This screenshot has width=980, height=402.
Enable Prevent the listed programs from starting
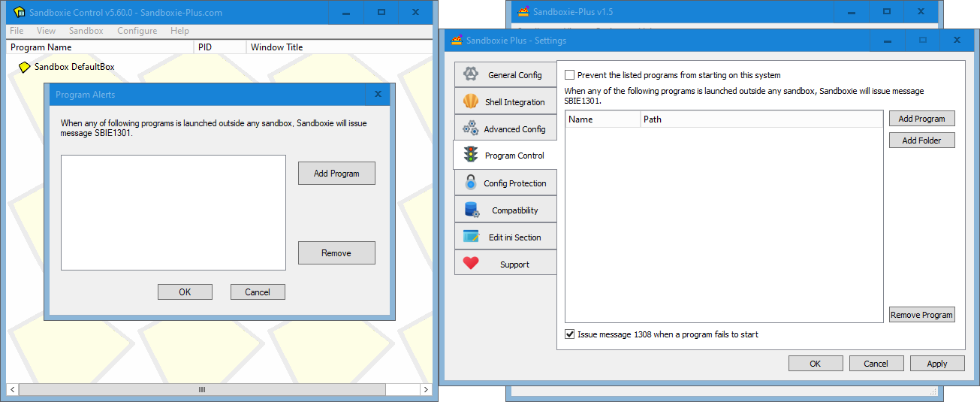click(570, 75)
